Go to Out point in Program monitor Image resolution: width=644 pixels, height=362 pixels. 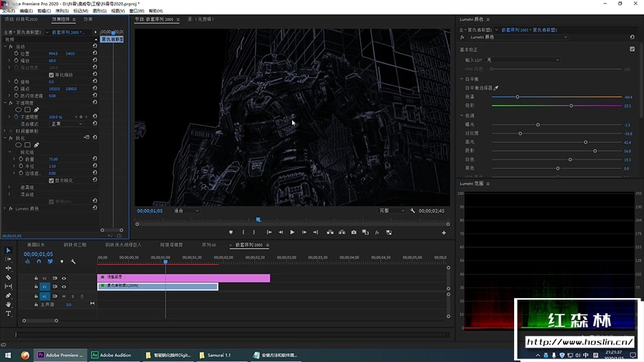(x=315, y=232)
